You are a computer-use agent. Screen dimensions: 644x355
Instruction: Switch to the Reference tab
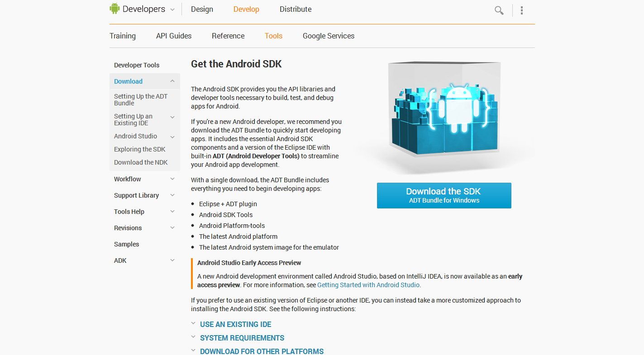[228, 36]
